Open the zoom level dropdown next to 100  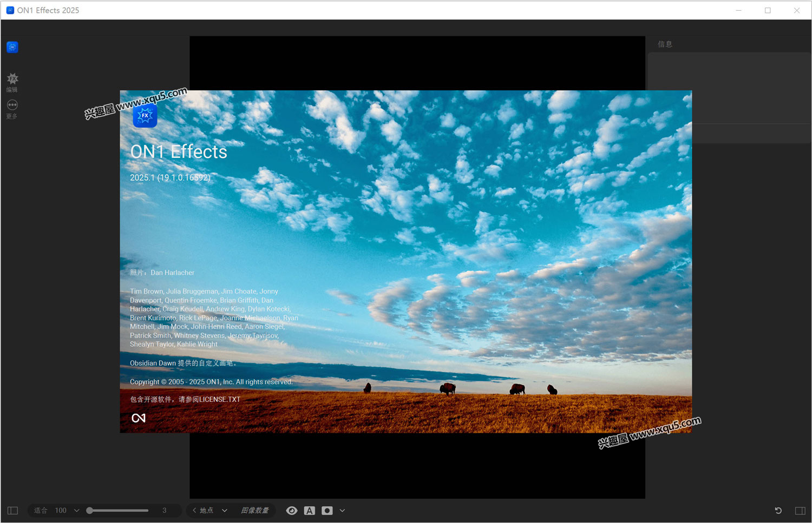click(x=76, y=511)
